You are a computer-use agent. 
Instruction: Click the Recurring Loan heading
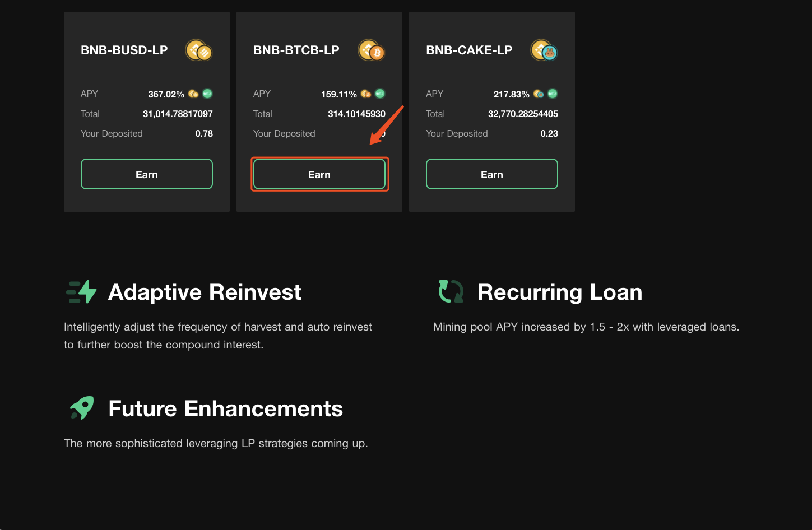[560, 292]
